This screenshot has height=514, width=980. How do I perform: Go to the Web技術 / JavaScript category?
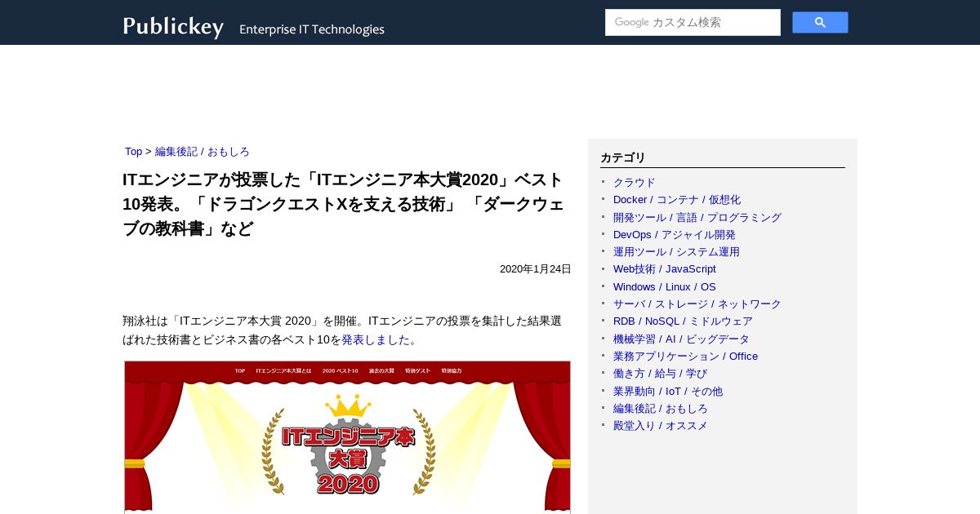(664, 269)
